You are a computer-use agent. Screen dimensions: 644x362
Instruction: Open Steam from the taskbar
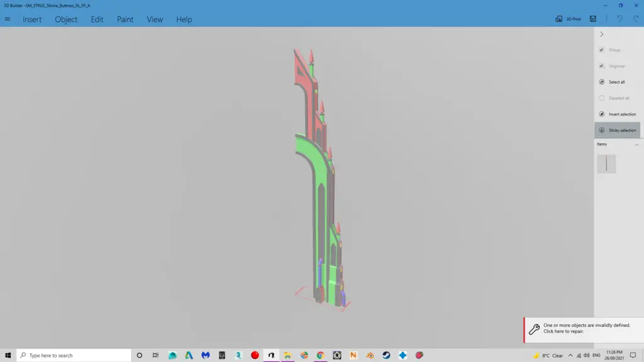click(386, 355)
